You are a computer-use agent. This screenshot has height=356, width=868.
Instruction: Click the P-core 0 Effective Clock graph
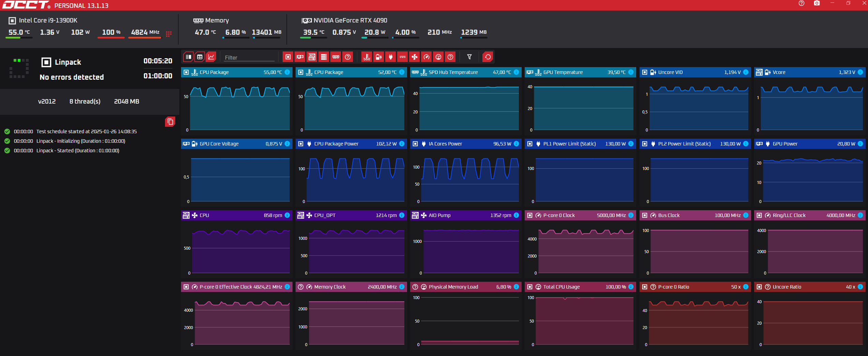point(237,321)
